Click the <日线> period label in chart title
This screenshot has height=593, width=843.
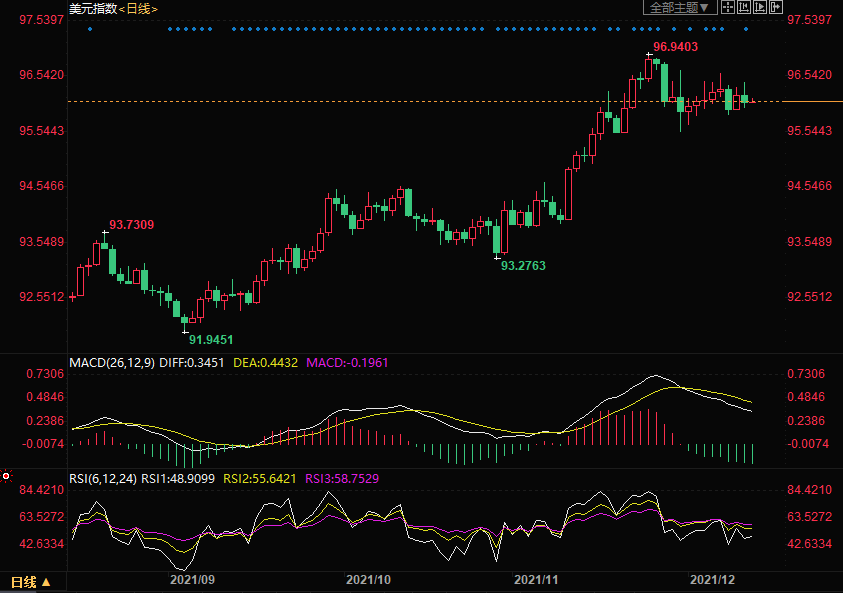138,8
